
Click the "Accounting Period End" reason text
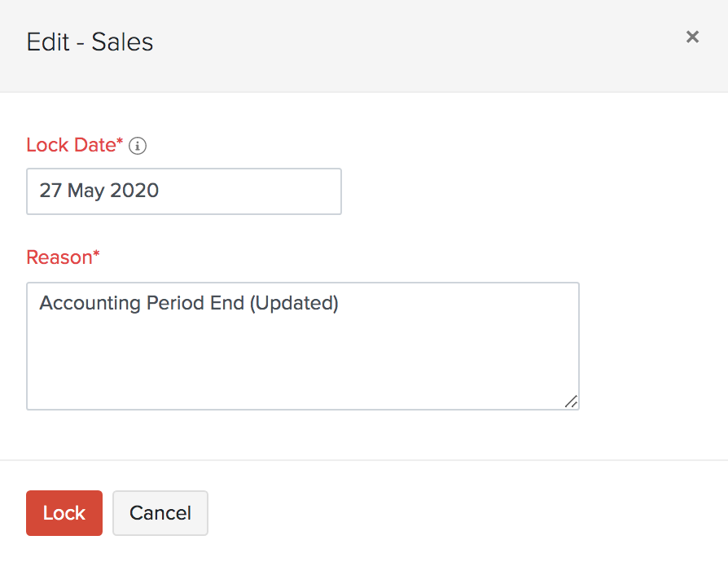[143, 303]
